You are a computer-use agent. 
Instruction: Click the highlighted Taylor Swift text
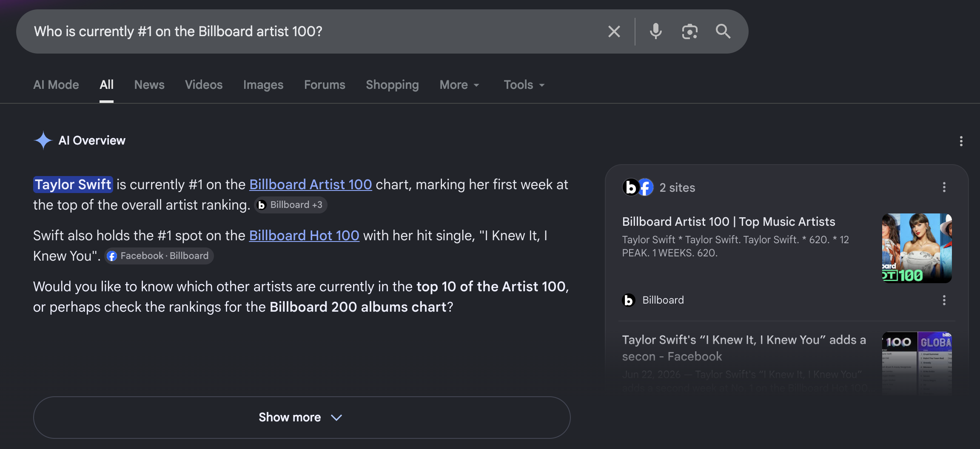[x=73, y=185]
